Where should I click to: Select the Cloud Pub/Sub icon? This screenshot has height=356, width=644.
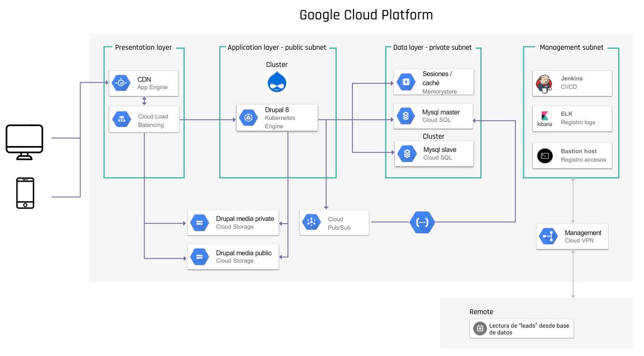[x=311, y=222]
